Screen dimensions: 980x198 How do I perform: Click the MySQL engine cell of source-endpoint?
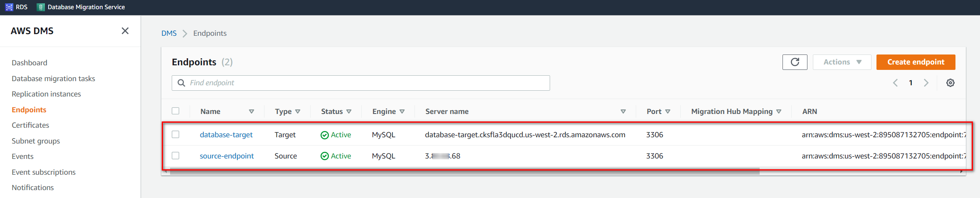tap(383, 156)
